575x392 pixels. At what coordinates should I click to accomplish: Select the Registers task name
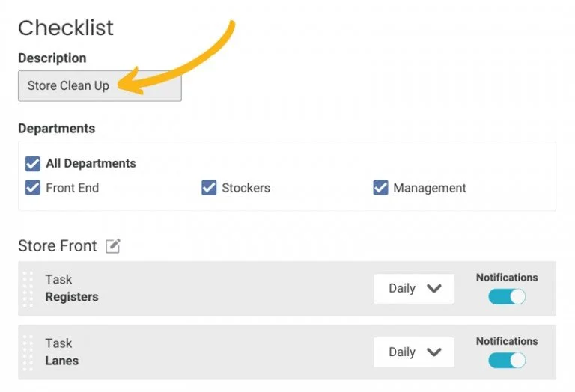click(72, 297)
